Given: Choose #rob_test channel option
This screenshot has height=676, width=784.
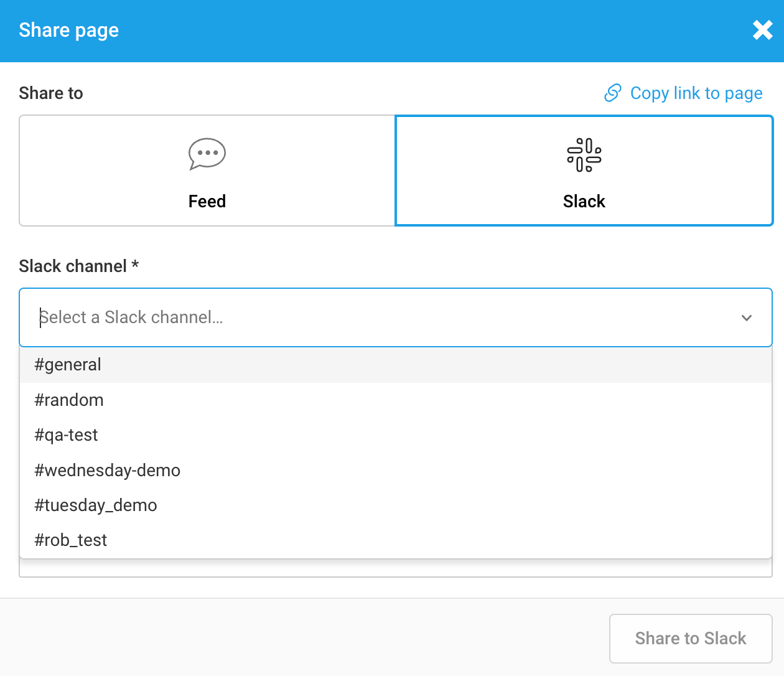Looking at the screenshot, I should click(396, 540).
